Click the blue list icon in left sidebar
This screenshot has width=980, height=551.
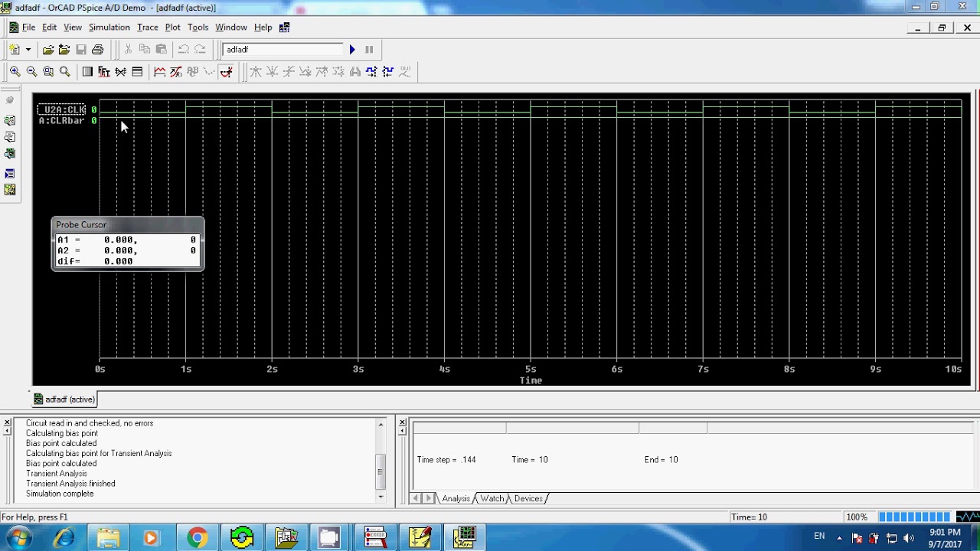click(x=10, y=174)
